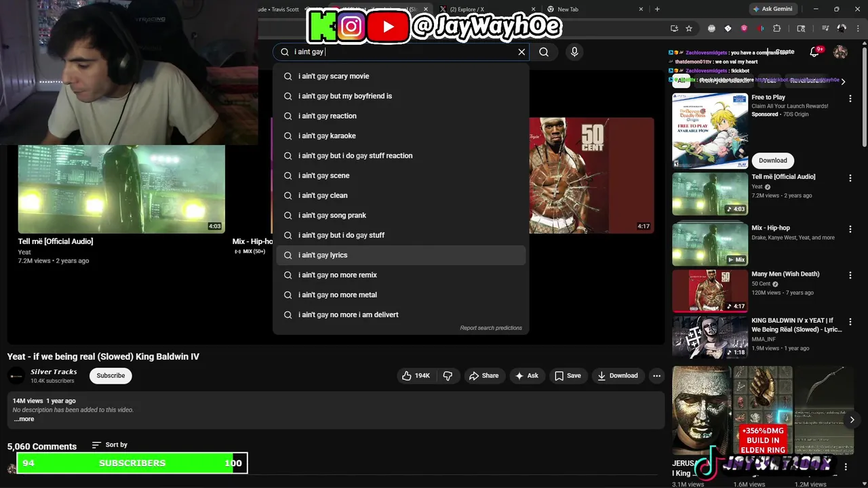Open a new browser tab with the plus

[657, 9]
